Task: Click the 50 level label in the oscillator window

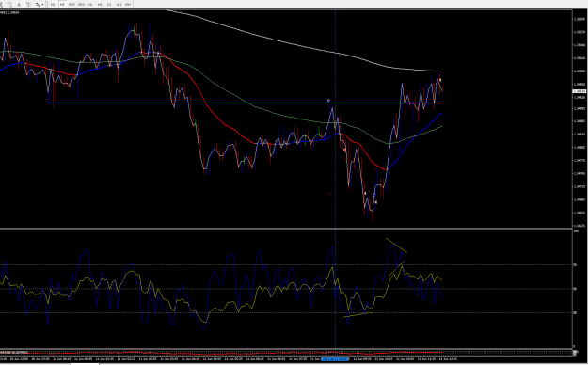Action: [x=575, y=289]
